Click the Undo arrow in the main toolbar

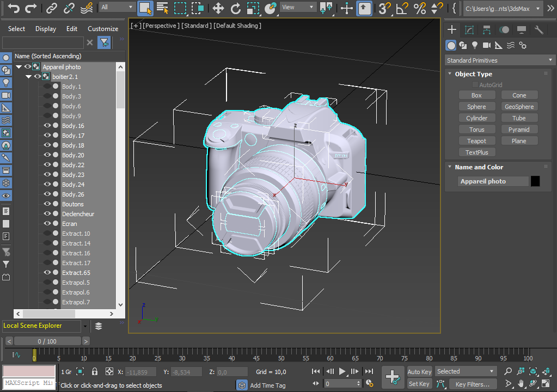coord(14,8)
